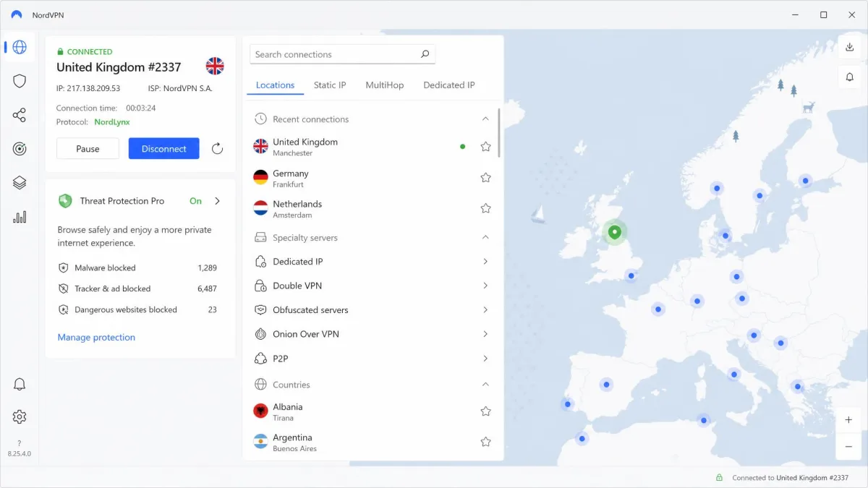
Task: Open the shield Threat Protection sidebar icon
Action: [20, 81]
